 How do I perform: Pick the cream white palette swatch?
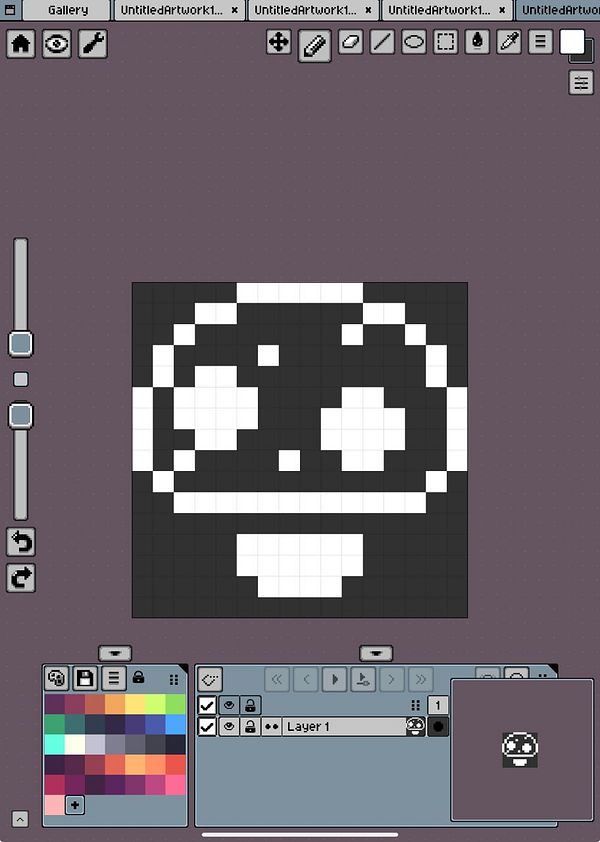coord(75,745)
